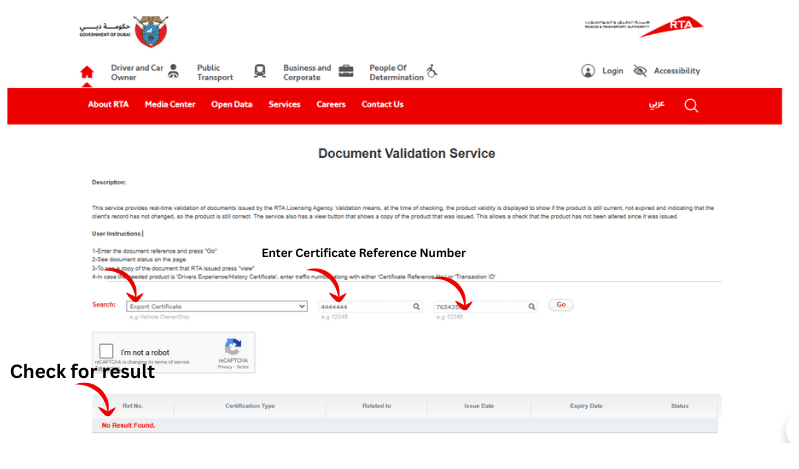Open reCAPTCHA Privacy link
Screen dimensions: 799x469
pos(224,367)
